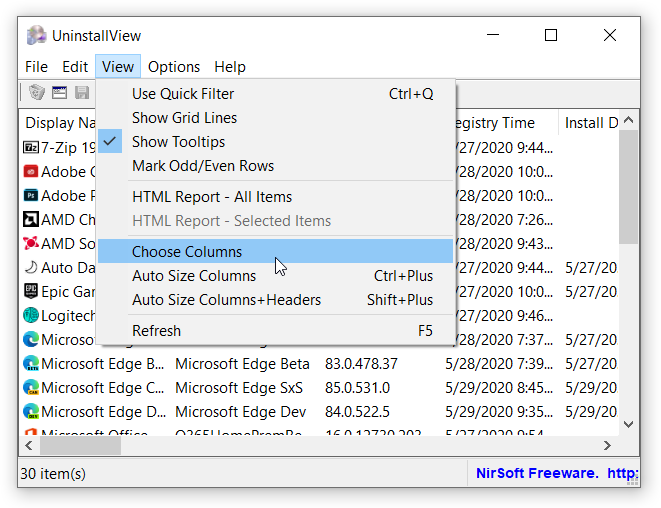
Task: Select the 7-Zip row icon
Action: (x=31, y=148)
